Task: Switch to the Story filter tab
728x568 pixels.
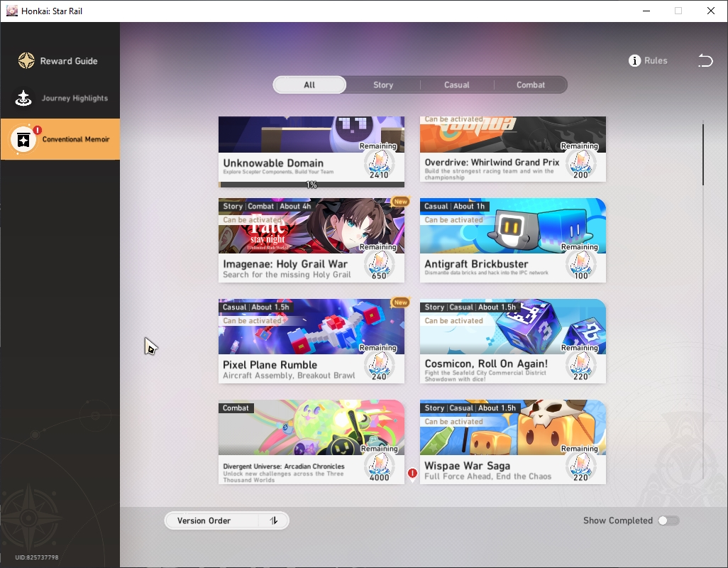Action: (x=383, y=85)
